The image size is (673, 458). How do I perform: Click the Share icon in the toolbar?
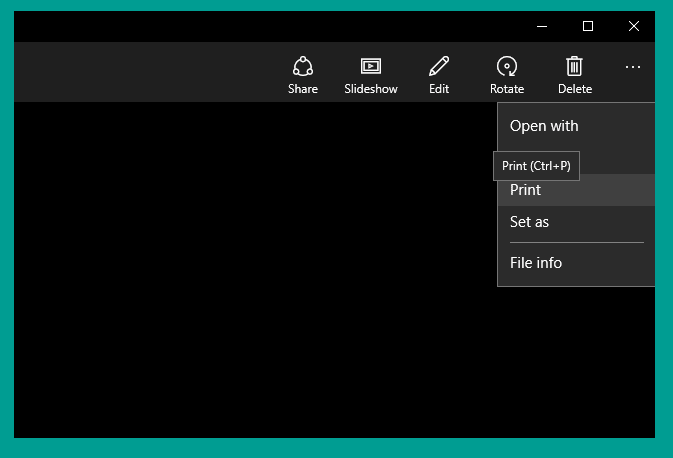pos(303,74)
